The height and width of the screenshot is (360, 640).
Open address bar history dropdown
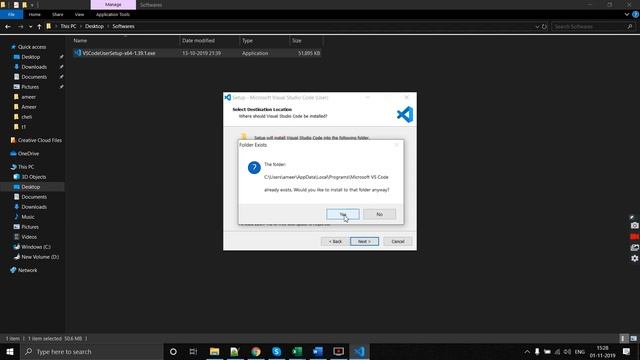click(x=537, y=27)
